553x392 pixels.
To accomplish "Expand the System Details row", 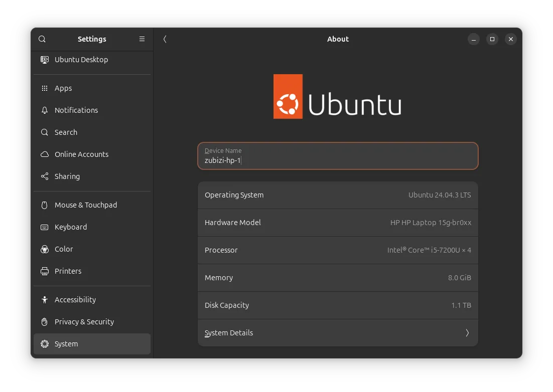I will coord(338,332).
